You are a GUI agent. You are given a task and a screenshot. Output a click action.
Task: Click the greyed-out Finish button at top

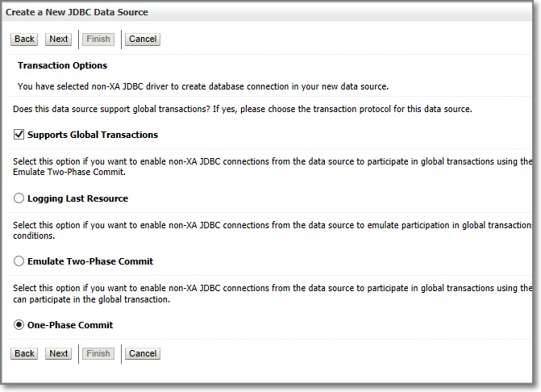[x=98, y=39]
